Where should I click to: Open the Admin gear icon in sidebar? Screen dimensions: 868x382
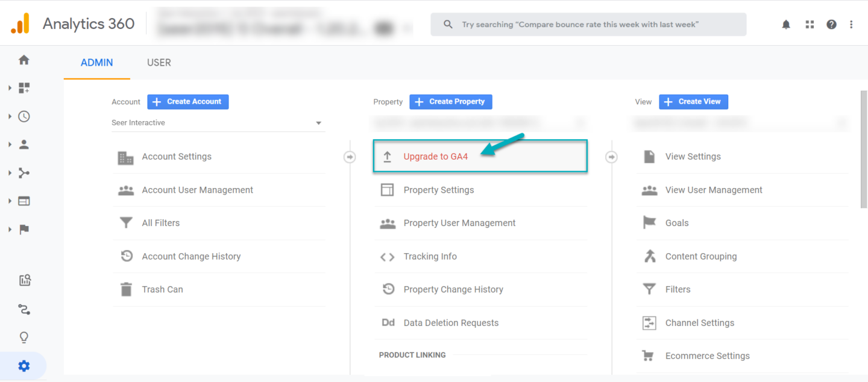24,366
